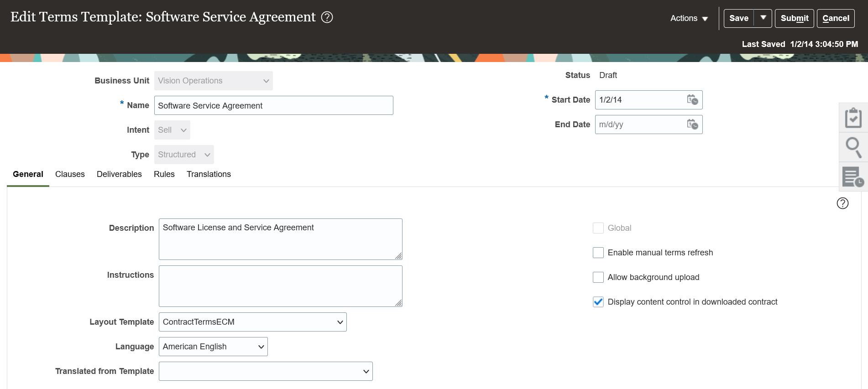Uncheck Display content control in downloaded contract
The width and height of the screenshot is (868, 389).
click(x=598, y=302)
